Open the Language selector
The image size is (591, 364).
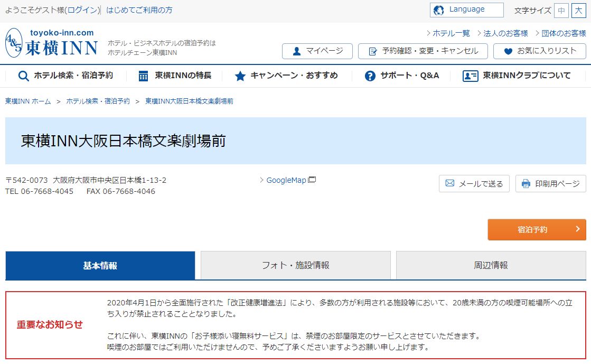[x=466, y=10]
